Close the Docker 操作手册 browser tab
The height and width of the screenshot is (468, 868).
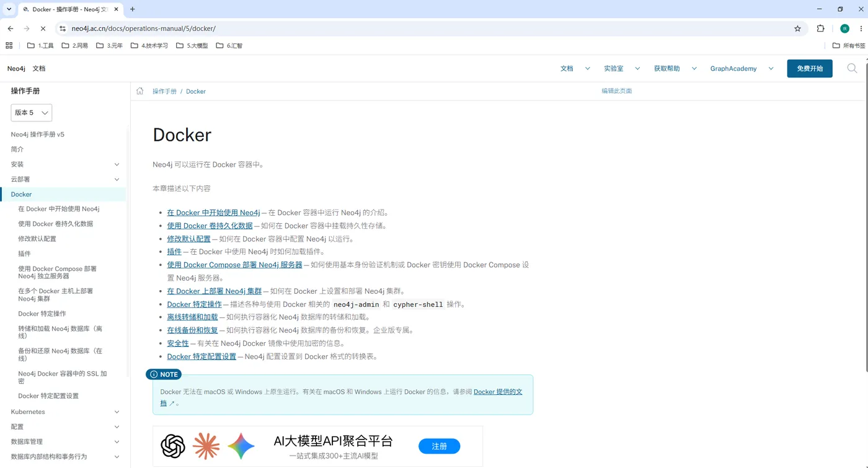[117, 9]
